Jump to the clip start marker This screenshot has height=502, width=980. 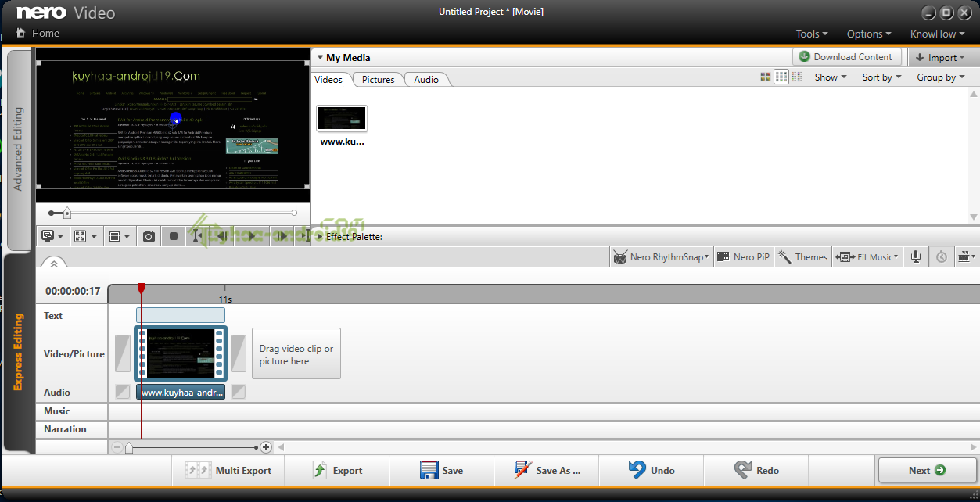point(198,236)
